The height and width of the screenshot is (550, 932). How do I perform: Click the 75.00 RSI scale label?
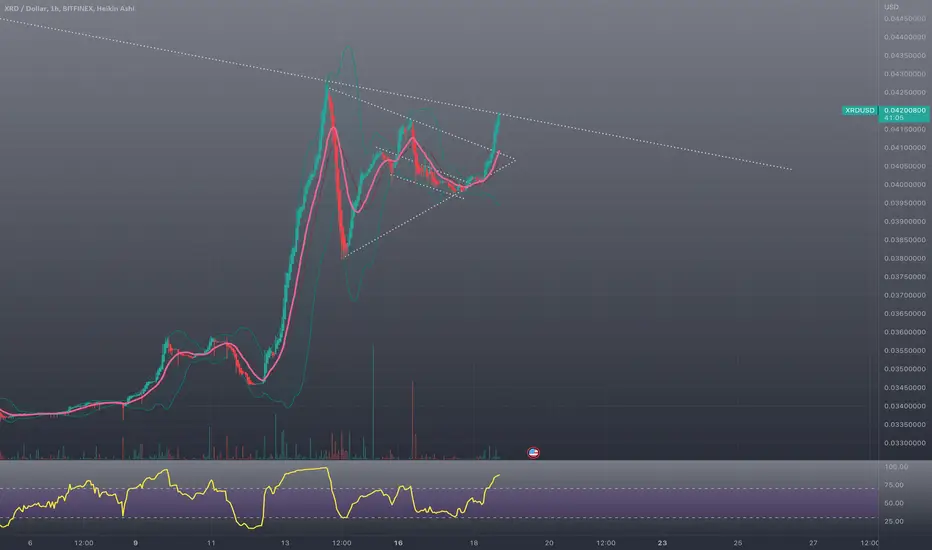coord(894,485)
